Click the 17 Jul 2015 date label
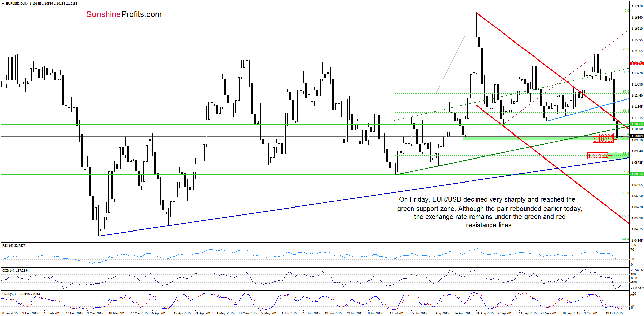The width and height of the screenshot is (644, 316). (x=398, y=313)
